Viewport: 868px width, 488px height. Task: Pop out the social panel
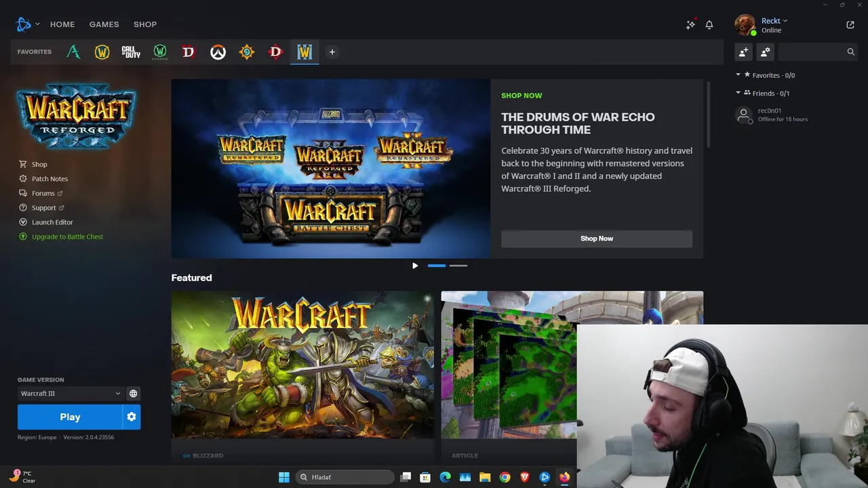click(850, 24)
